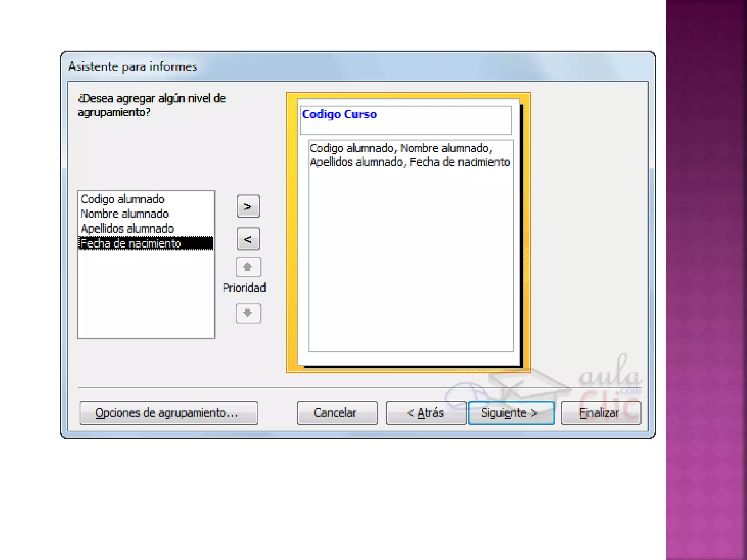Click the Prioridad label
The image size is (747, 560).
[244, 288]
